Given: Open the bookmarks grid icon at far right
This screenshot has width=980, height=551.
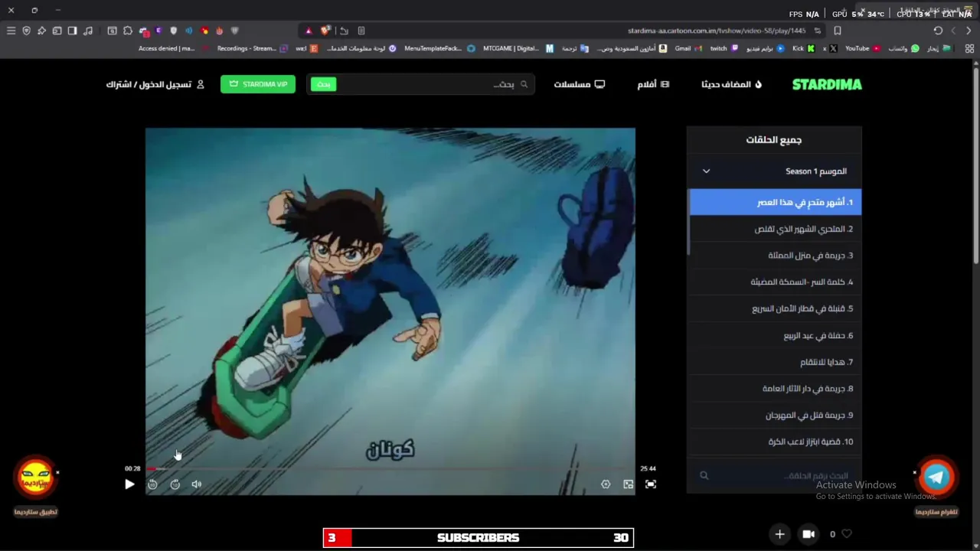Looking at the screenshot, I should pos(969,48).
